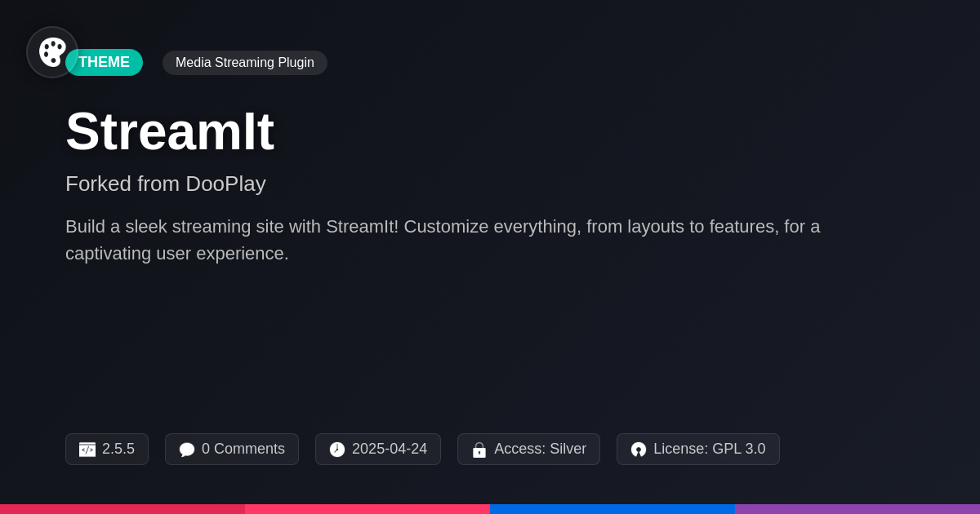Click the comments speech bubble icon
Viewport: 980px width, 514px height.
(x=187, y=450)
